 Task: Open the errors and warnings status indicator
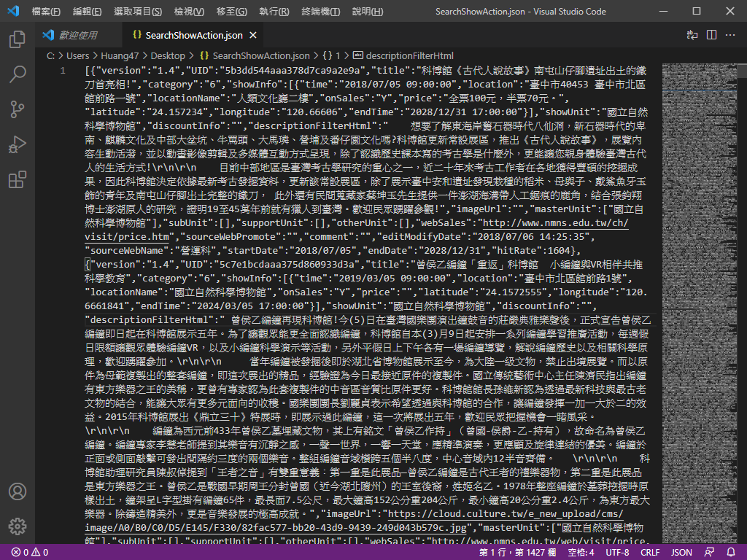point(29,553)
